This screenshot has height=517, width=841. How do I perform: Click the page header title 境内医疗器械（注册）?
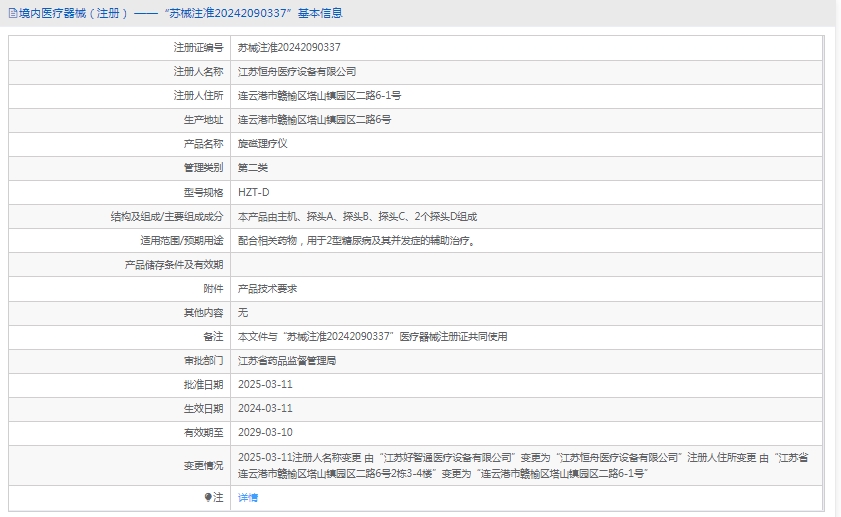point(68,13)
